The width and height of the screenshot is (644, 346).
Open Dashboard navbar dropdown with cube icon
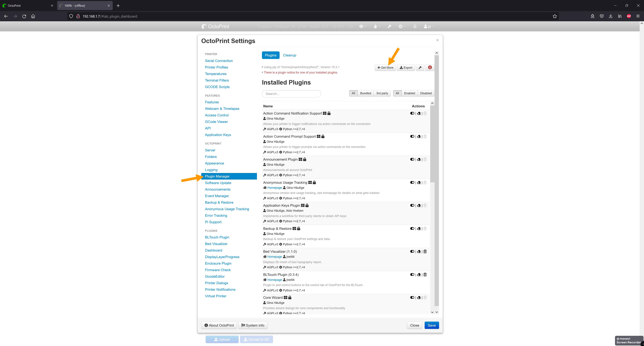pyautogui.click(x=362, y=26)
